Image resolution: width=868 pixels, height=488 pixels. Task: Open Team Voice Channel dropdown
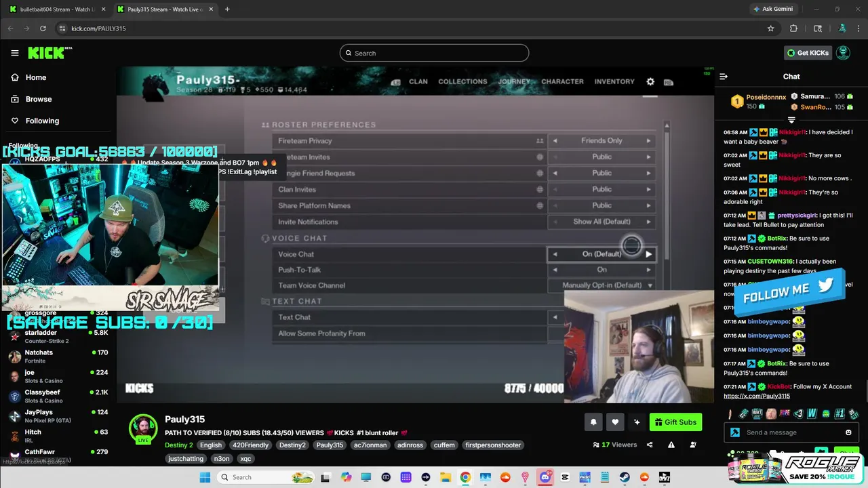coord(601,285)
